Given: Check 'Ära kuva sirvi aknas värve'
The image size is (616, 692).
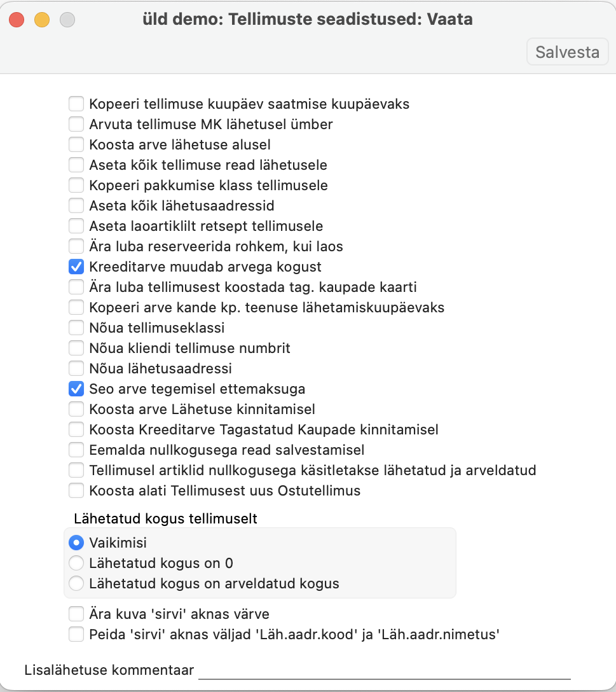Looking at the screenshot, I should point(76,614).
